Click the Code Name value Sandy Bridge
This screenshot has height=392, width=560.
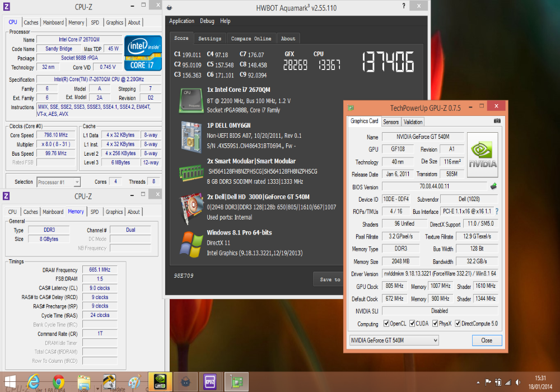pyautogui.click(x=59, y=49)
